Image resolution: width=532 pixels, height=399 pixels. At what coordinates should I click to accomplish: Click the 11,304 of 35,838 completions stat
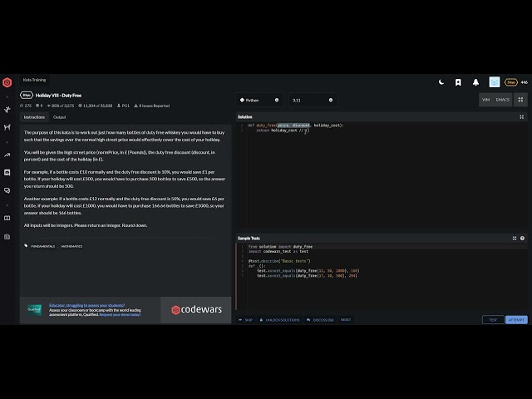click(x=95, y=106)
